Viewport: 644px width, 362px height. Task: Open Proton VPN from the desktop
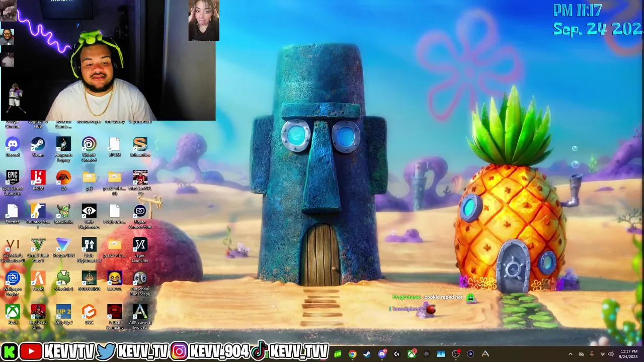tap(63, 248)
